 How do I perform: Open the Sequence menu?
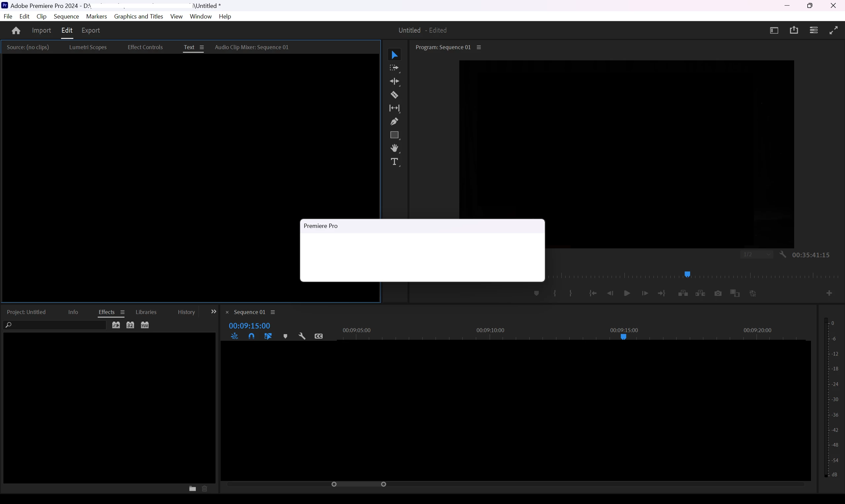(66, 16)
